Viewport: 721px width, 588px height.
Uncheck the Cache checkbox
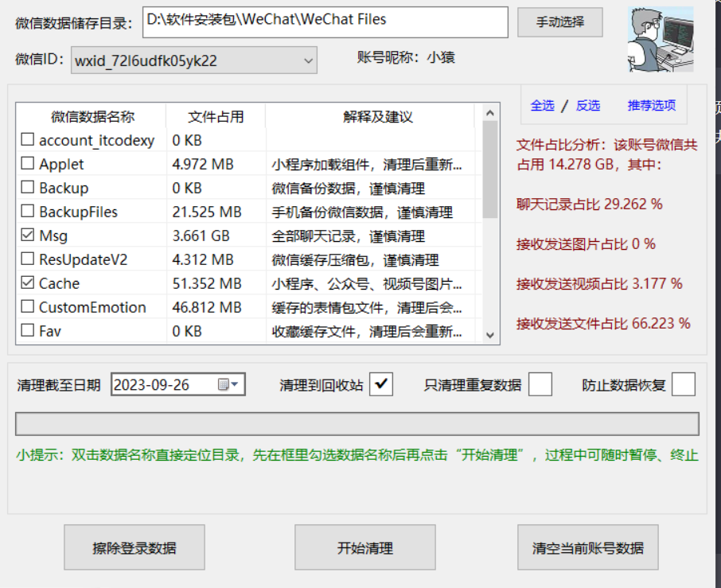(28, 282)
